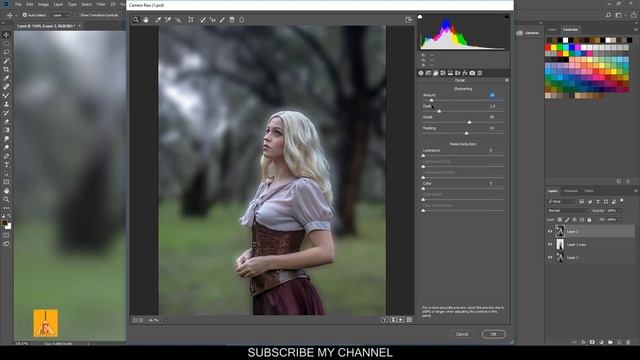Screen dimensions: 640x360
Task: Click the OK button in Camera Raw
Action: pos(493,334)
